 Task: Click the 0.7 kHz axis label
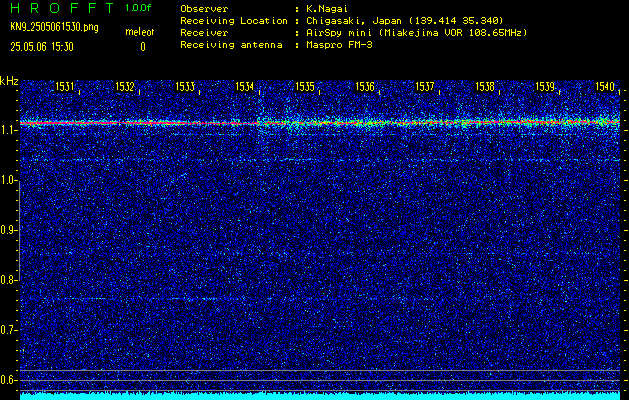8,330
